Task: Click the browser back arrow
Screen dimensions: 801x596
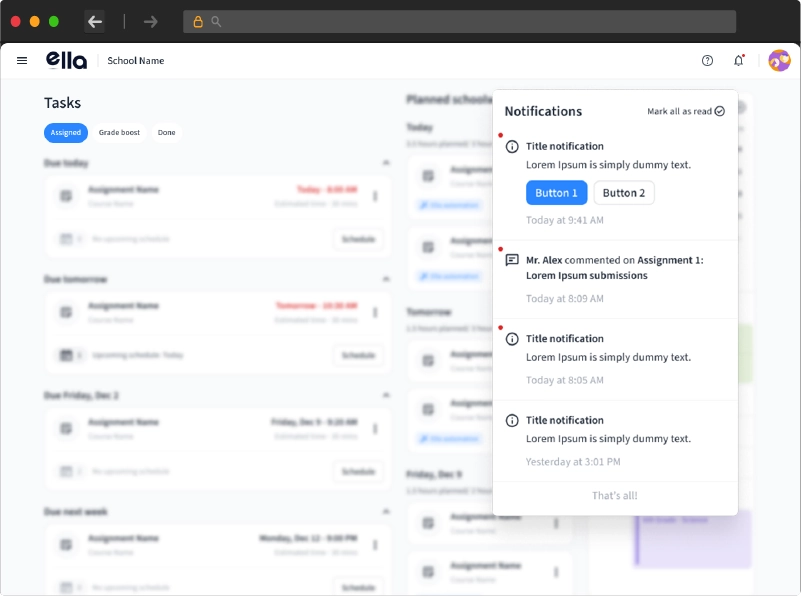Action: (x=95, y=21)
